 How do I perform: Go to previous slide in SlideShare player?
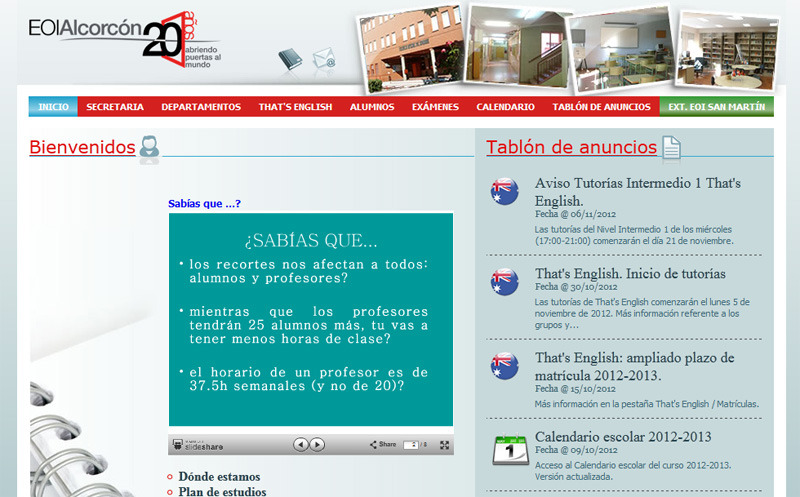pos(301,444)
